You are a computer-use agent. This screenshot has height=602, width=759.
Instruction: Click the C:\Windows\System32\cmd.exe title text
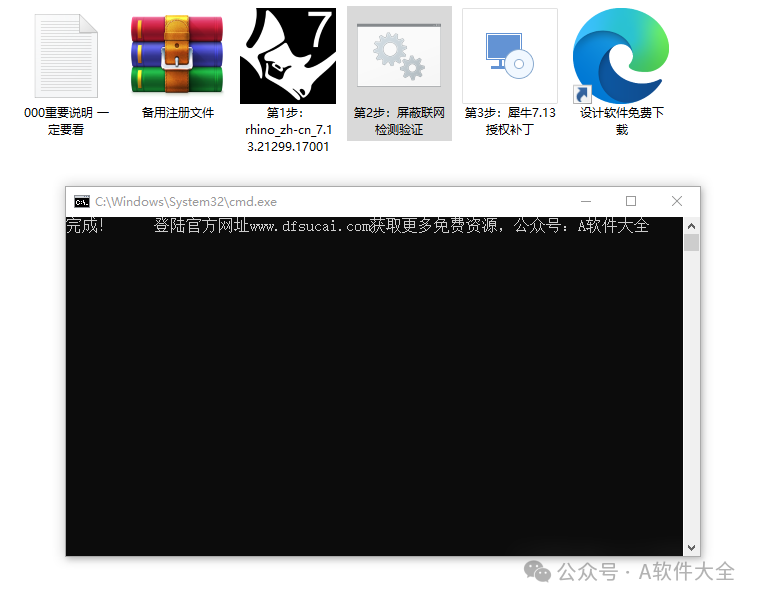pos(186,202)
